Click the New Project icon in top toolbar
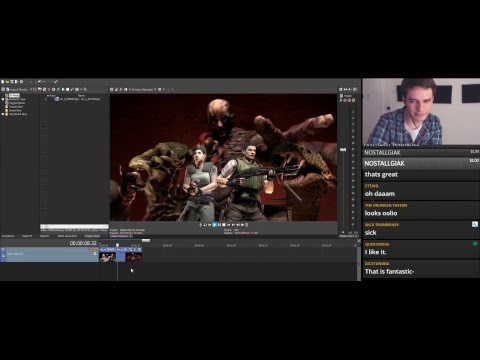 pos(3,82)
